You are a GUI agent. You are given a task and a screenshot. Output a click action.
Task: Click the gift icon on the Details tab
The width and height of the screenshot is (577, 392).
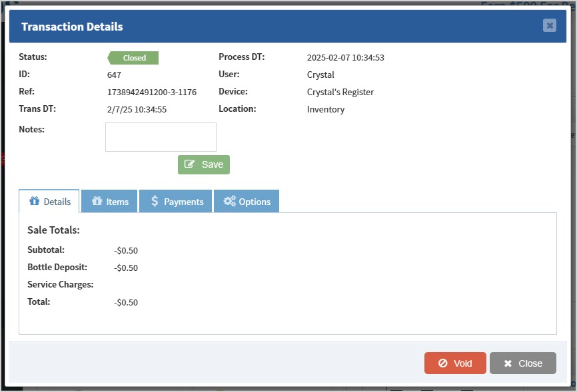(x=32, y=201)
